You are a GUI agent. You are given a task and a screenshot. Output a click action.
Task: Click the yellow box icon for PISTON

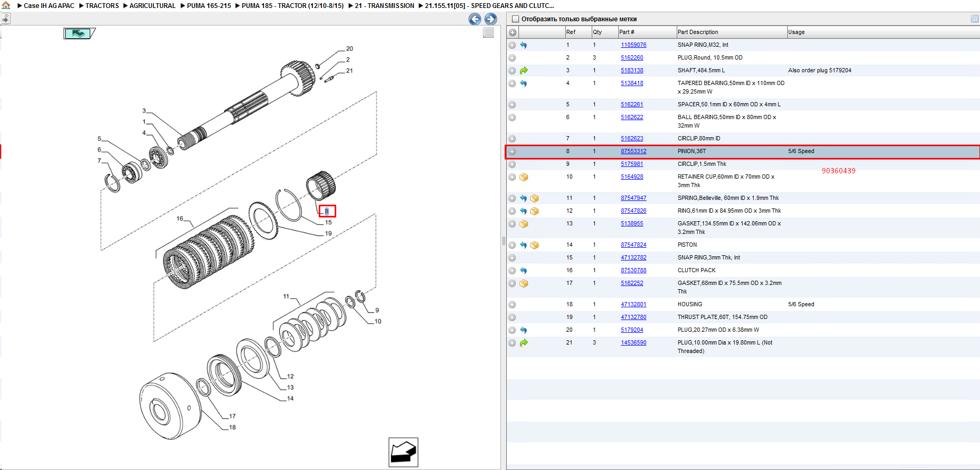(534, 245)
